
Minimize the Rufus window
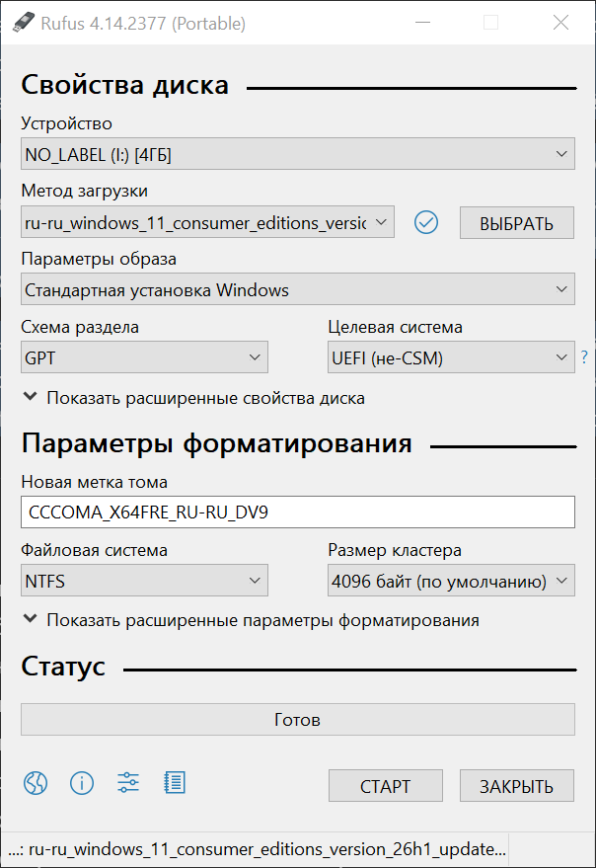tap(422, 23)
